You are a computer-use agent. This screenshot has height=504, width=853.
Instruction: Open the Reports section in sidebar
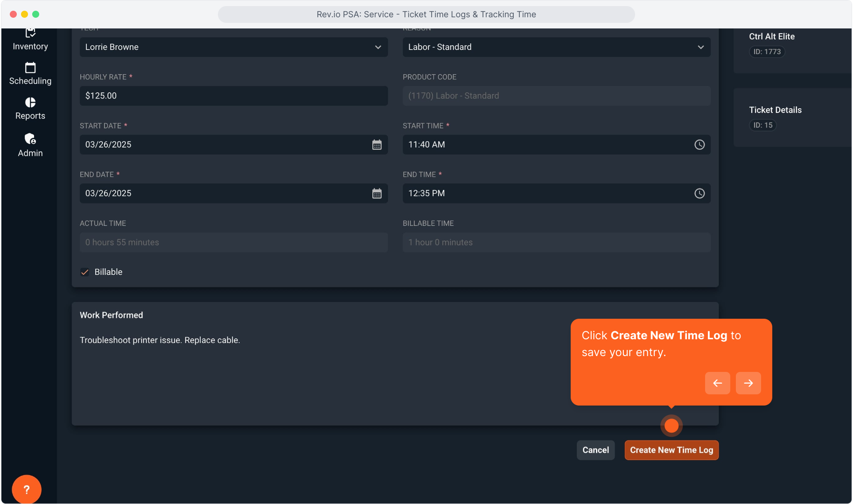tap(30, 109)
